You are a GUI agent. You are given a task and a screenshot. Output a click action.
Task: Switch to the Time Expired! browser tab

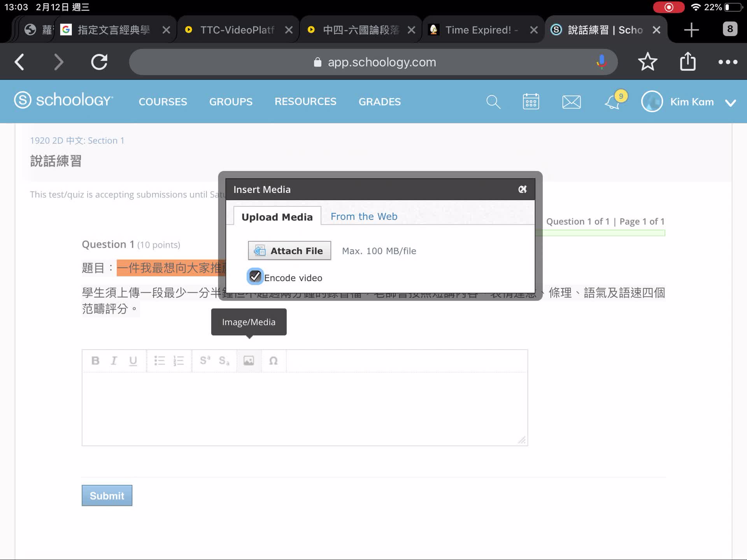pyautogui.click(x=478, y=29)
